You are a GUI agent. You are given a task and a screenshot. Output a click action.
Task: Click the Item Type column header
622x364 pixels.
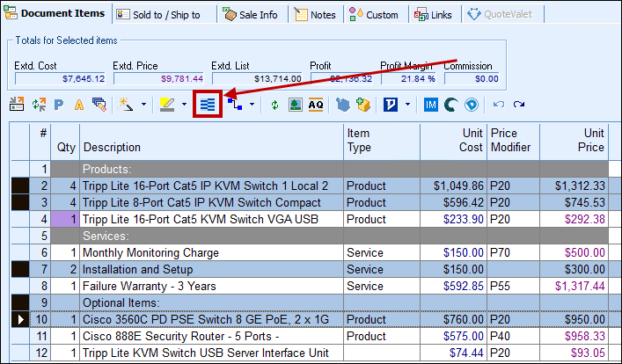pyautogui.click(x=382, y=142)
